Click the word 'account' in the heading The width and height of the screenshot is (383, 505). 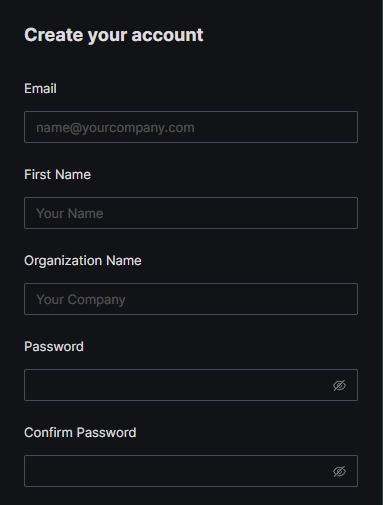click(167, 35)
